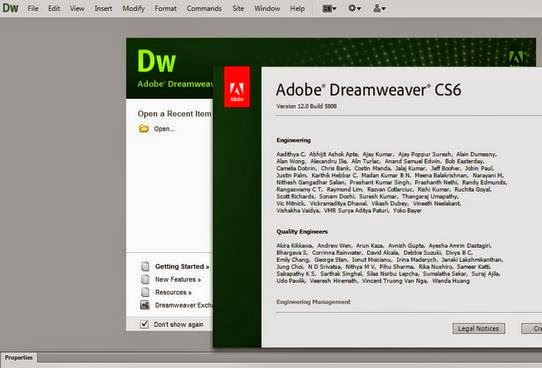Switch to the Properties panel tab
542x368 pixels.
coord(19,358)
